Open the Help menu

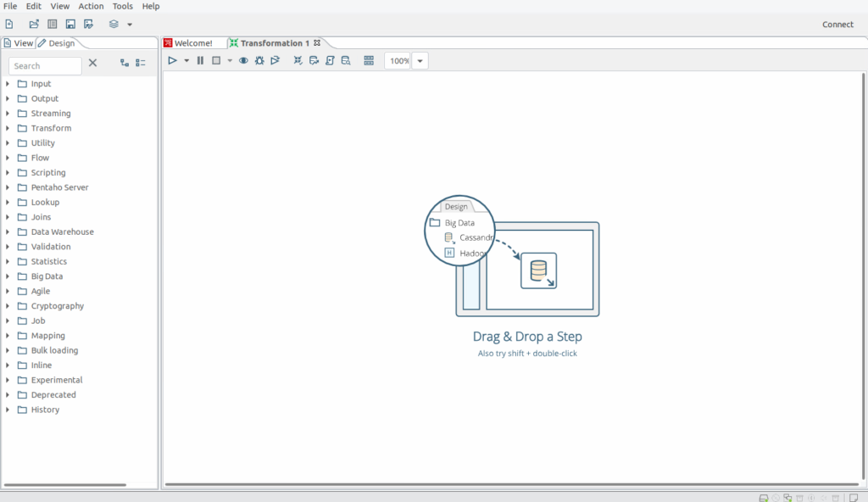click(151, 6)
